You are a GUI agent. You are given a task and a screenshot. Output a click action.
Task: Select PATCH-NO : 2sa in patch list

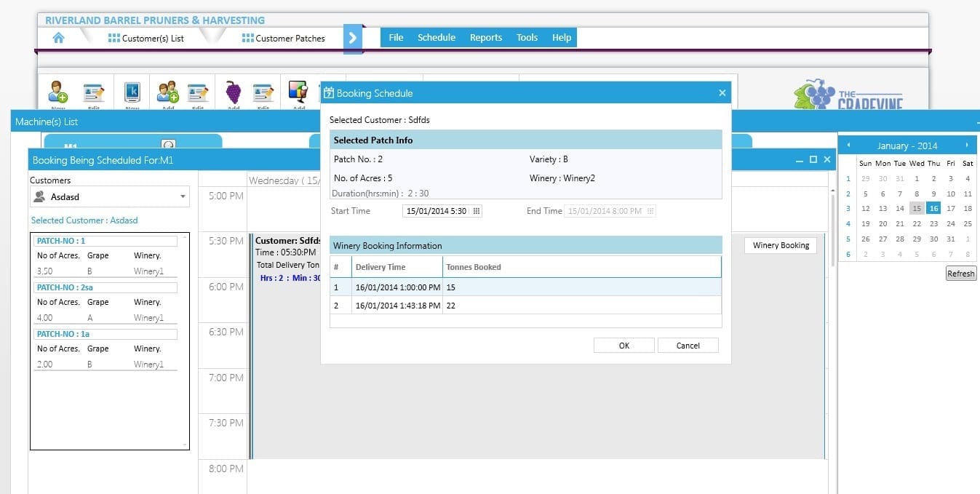(106, 287)
